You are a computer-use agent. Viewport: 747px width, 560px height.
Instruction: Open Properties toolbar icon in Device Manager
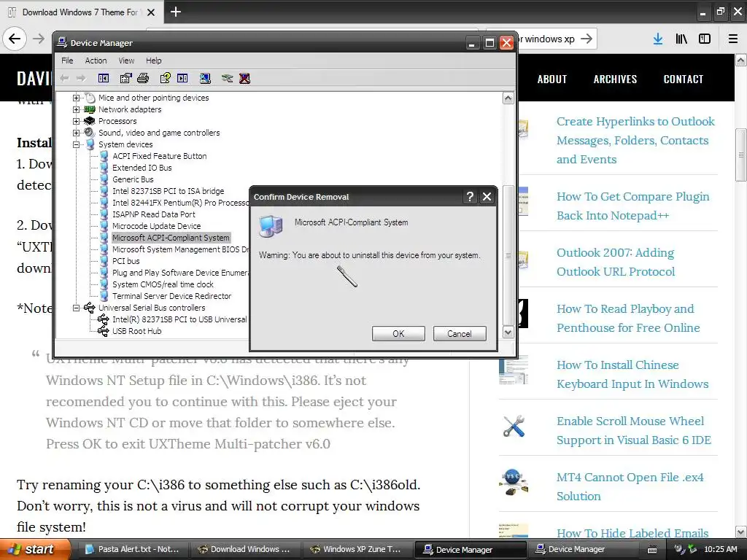[125, 79]
